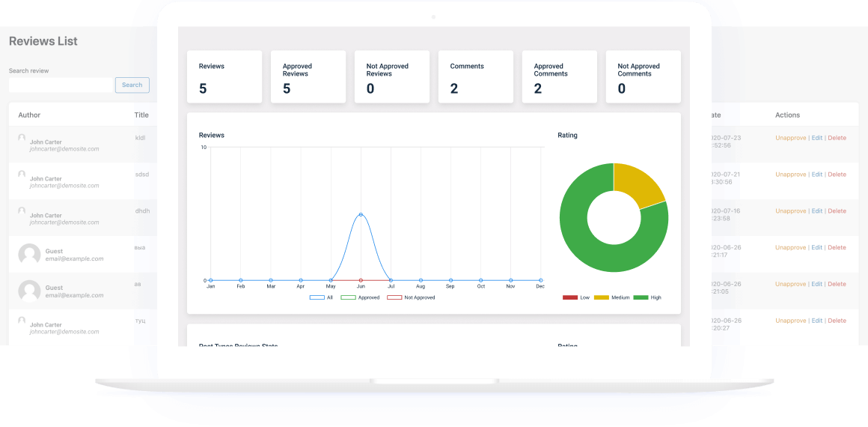Click the review title выа

pyautogui.click(x=140, y=247)
